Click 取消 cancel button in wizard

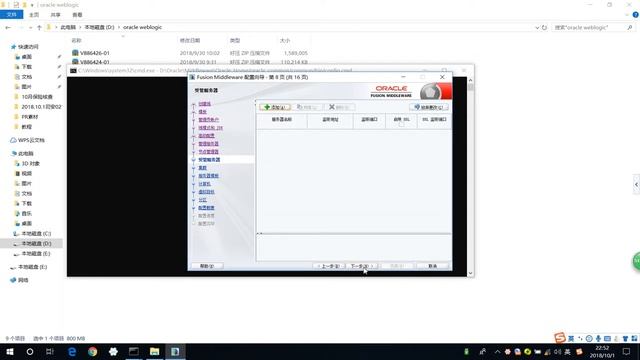pos(433,266)
